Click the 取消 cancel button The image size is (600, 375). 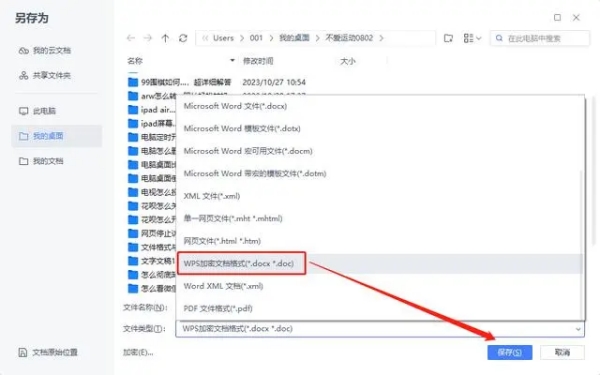pos(562,352)
